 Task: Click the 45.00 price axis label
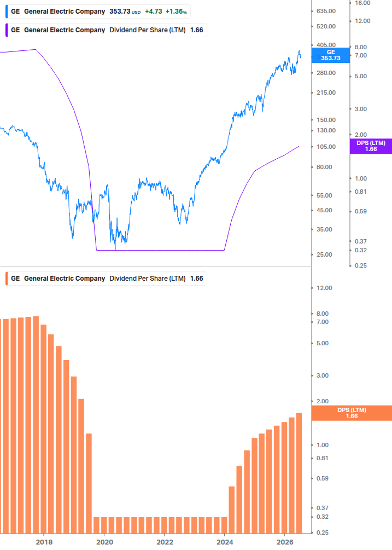[324, 211]
